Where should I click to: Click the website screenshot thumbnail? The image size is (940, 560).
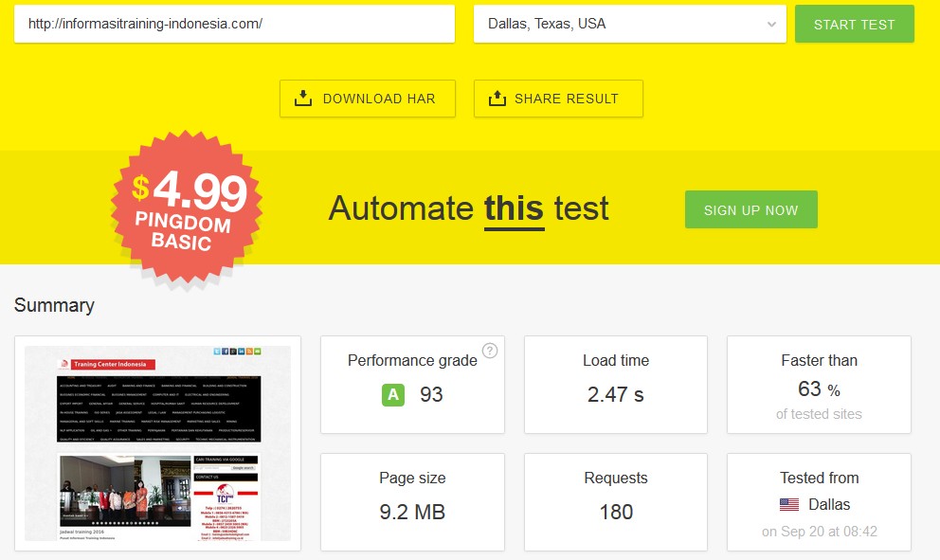[x=157, y=443]
